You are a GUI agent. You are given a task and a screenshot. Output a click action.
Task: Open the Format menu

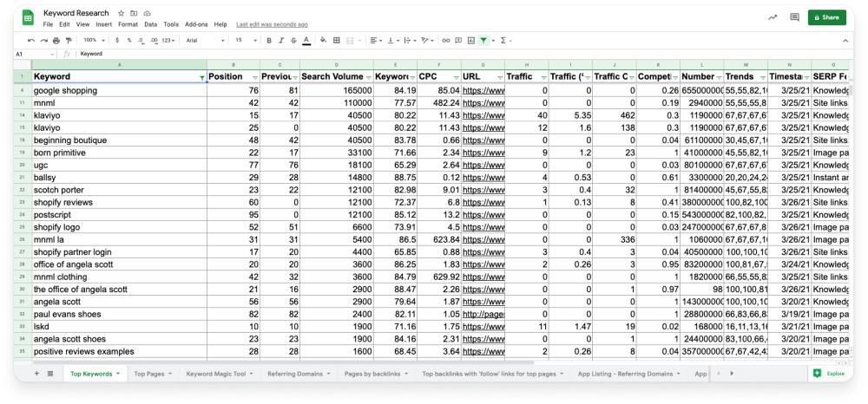coord(128,24)
